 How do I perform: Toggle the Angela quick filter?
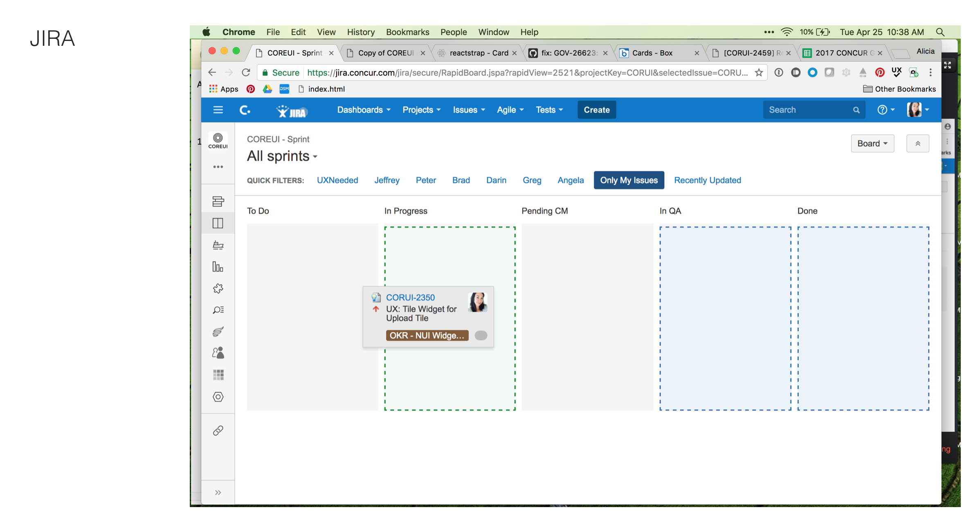click(571, 180)
